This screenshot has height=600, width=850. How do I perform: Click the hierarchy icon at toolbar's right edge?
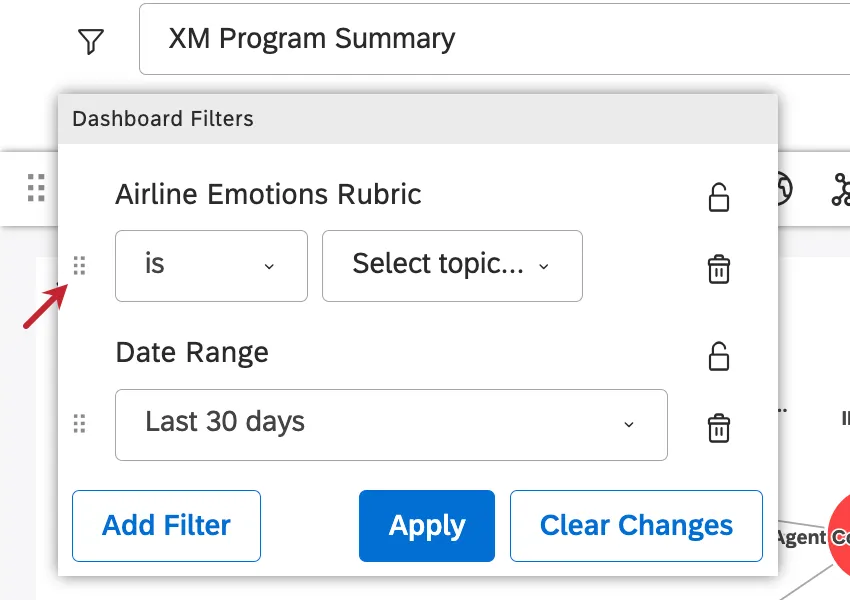[840, 189]
